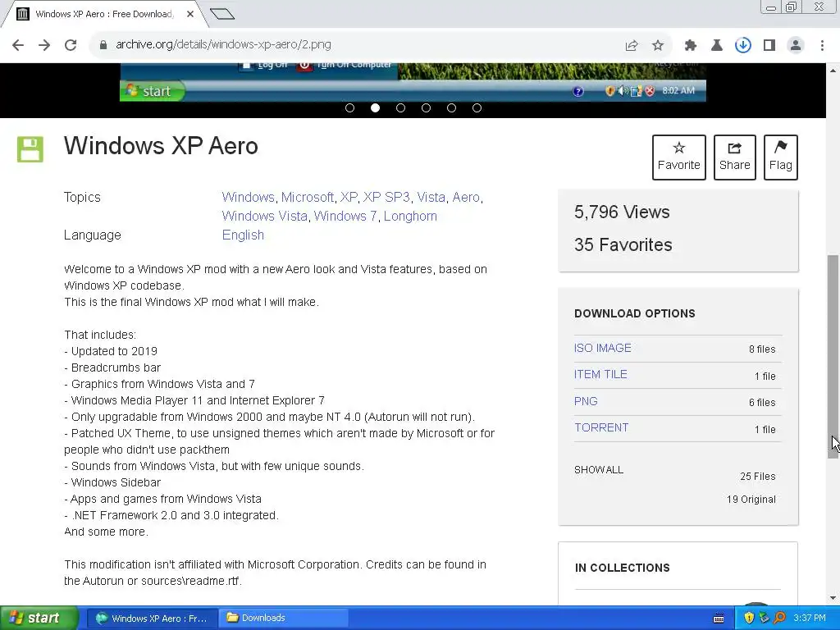Click the 25 Files text
The width and height of the screenshot is (840, 630).
click(x=757, y=477)
